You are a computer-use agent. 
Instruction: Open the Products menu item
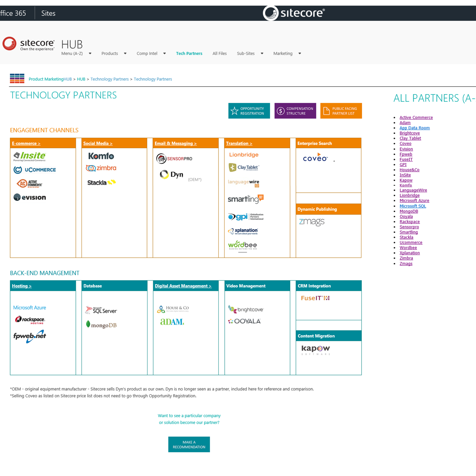pyautogui.click(x=110, y=53)
